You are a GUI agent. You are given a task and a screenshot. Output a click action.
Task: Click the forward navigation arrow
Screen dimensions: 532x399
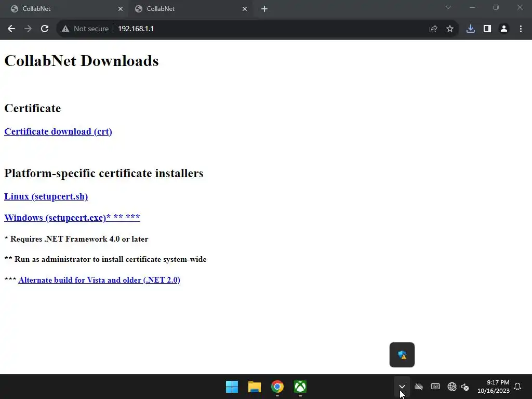click(x=28, y=29)
